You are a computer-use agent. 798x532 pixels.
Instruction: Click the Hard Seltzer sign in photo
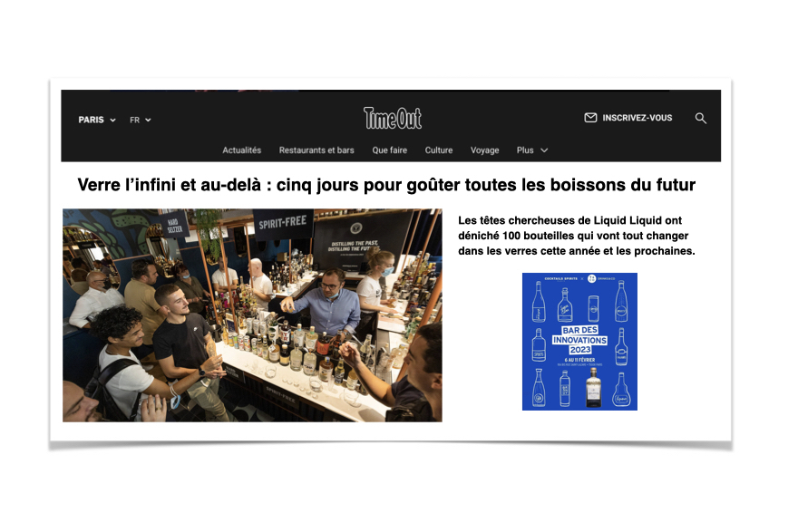click(x=173, y=225)
